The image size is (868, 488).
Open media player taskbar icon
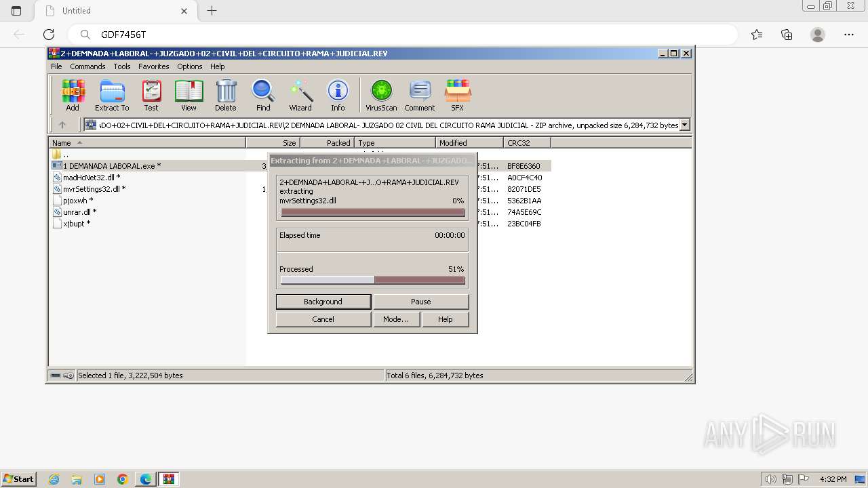pos(100,479)
